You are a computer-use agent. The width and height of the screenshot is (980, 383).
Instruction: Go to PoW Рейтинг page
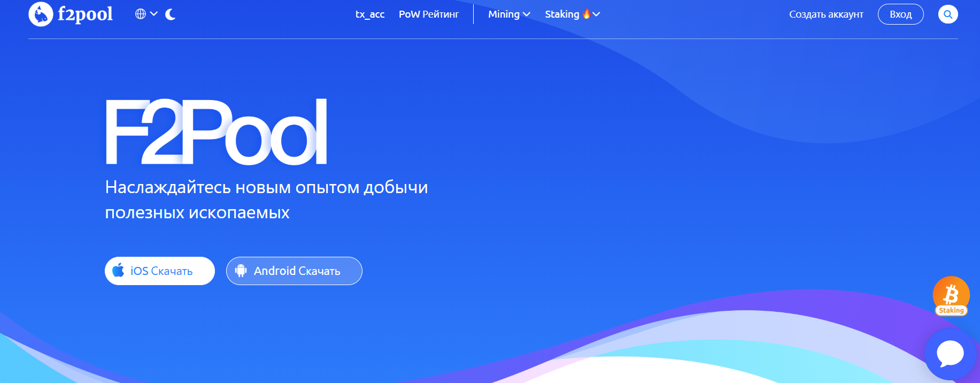coord(428,14)
